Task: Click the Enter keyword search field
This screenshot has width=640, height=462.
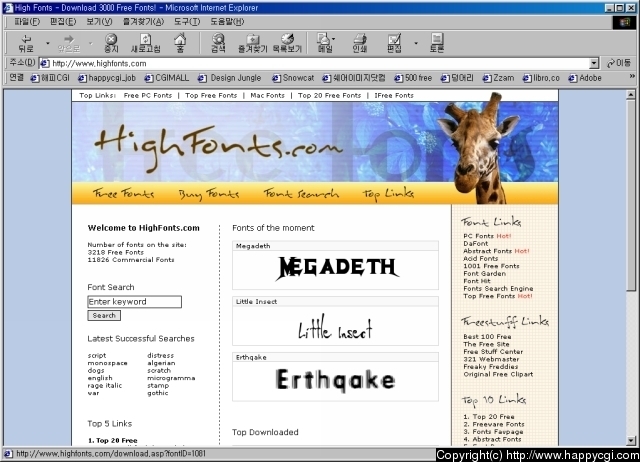Action: tap(134, 302)
